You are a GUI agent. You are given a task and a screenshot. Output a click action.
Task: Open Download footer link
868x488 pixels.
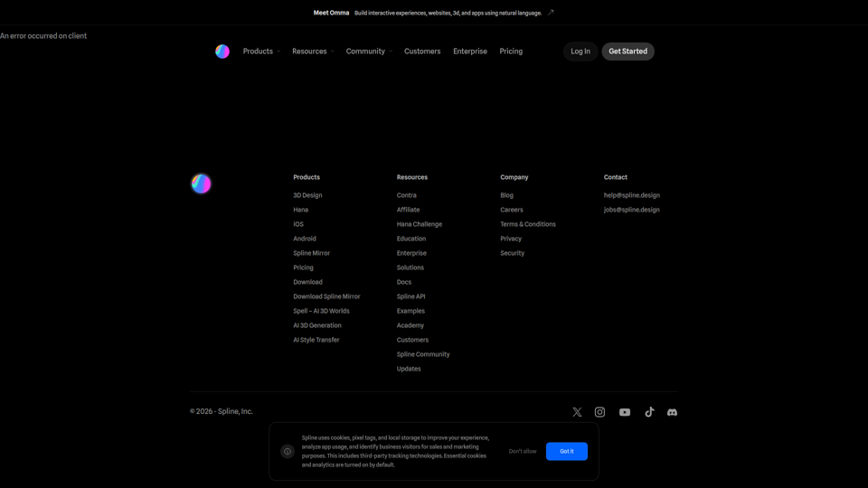307,282
